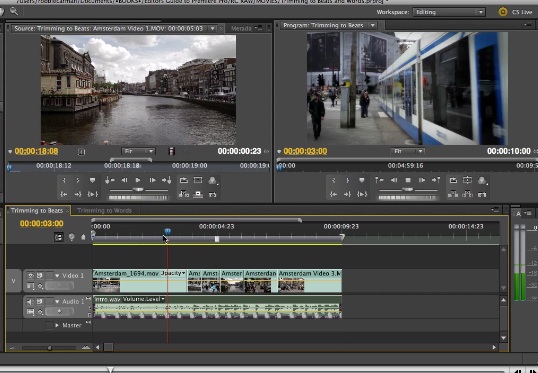Screen dimensions: 538x373
Task: Go to previous edit point in Program monitor
Action: tap(379, 180)
